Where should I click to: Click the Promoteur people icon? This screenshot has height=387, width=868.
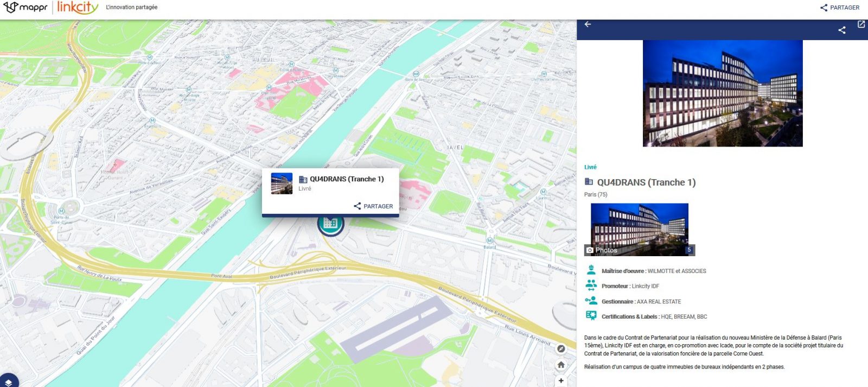click(591, 285)
